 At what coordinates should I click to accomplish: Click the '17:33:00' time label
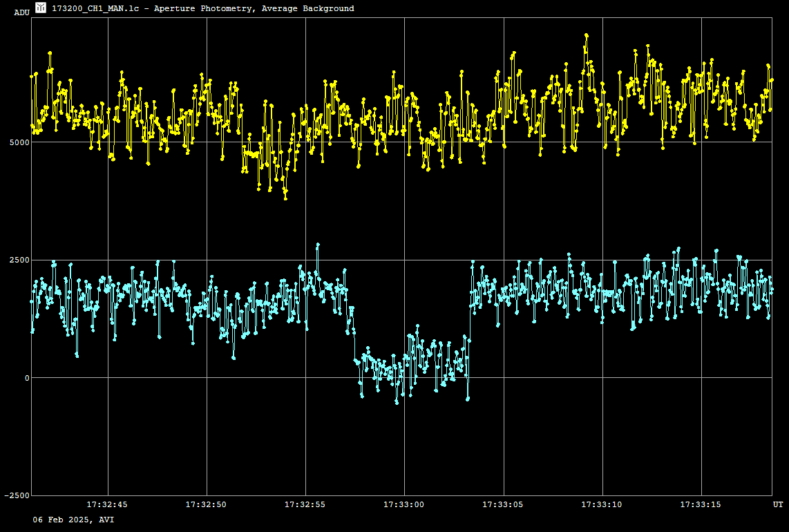coord(404,504)
